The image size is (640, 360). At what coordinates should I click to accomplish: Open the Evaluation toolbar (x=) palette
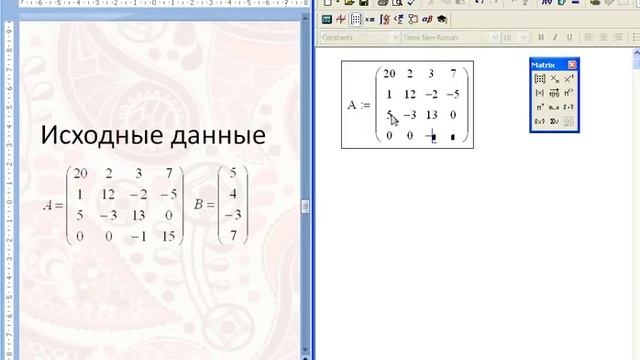370,19
